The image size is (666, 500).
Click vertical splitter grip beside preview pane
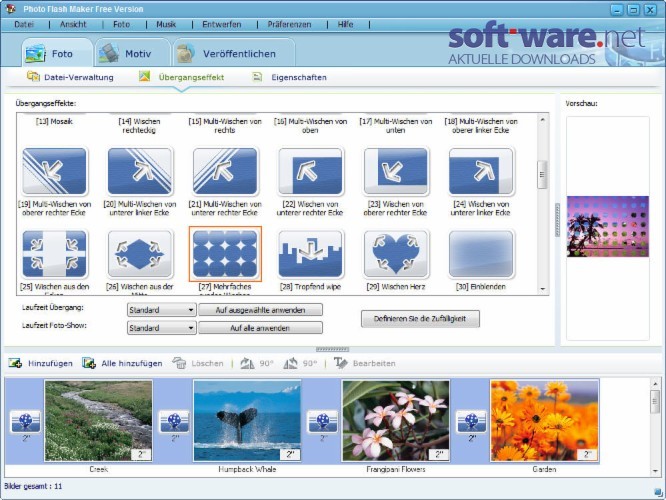[558, 220]
